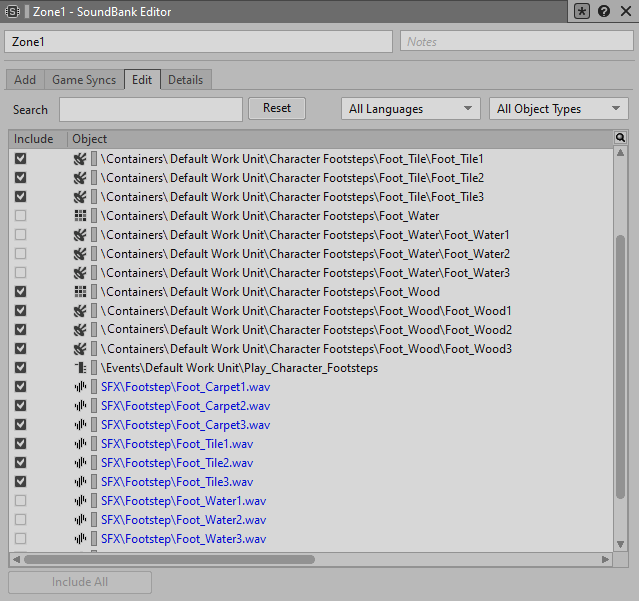Click the help question mark icon
This screenshot has height=601, width=639.
pyautogui.click(x=604, y=11)
